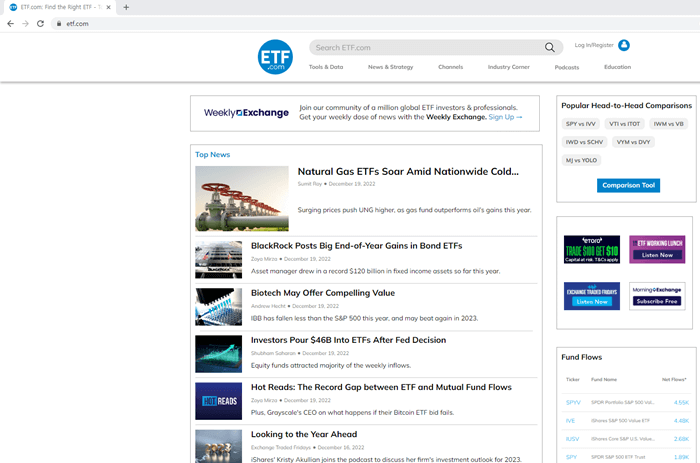Viewport: 700px width, 463px height.
Task: Open BlackRock Posts Big End-of-Year Gains article
Action: 356,246
